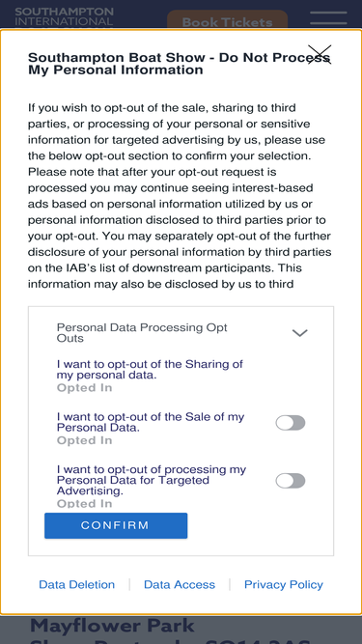Screen dimensions: 362x644
Task: Click the Southampton International logo
Action: coord(64,16)
